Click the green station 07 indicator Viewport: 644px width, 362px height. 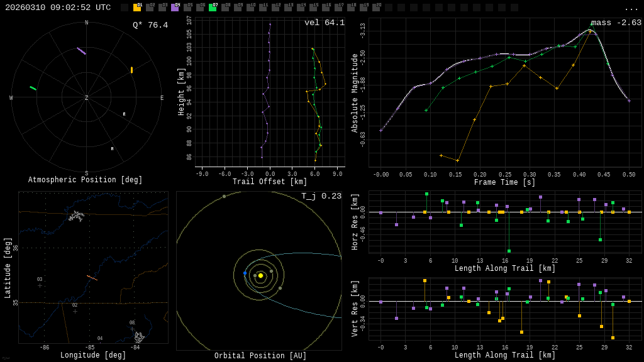(213, 8)
